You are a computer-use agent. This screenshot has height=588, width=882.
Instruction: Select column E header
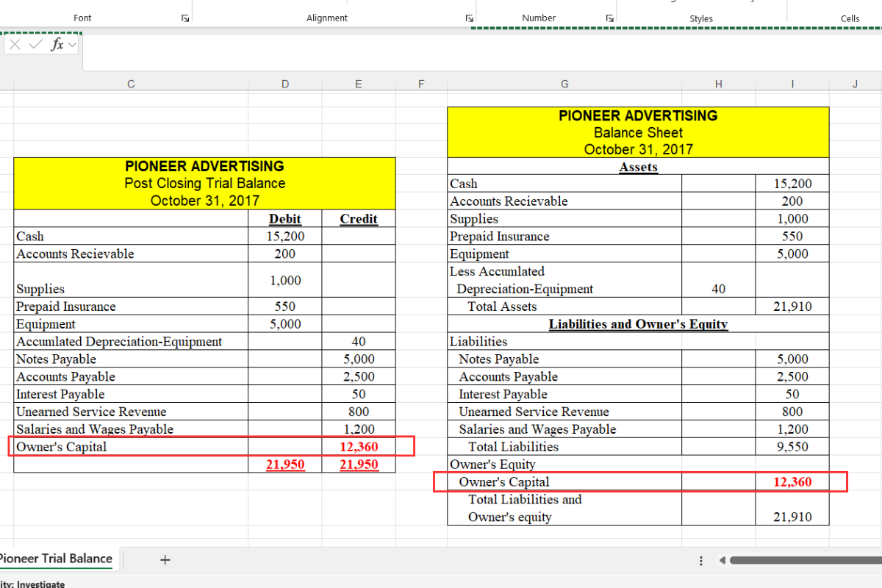[359, 84]
